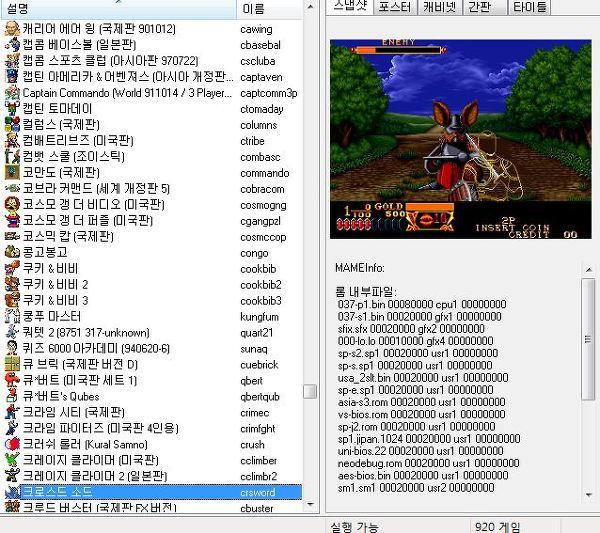The image size is (600, 533).
Task: Click the cookbib3 game icon
Action: pos(12,300)
